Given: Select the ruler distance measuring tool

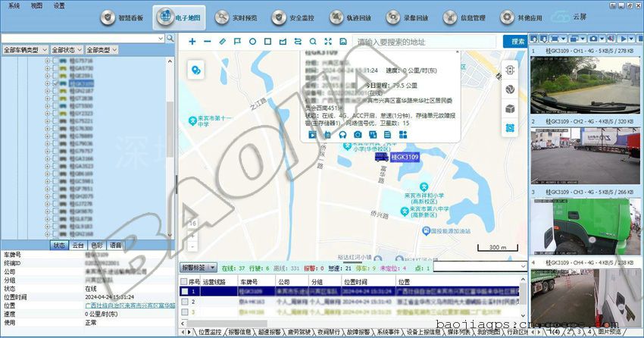Looking at the screenshot, I should click(x=222, y=42).
